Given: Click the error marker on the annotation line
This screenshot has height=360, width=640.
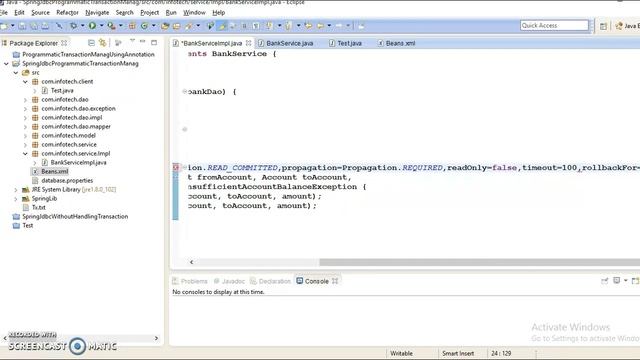Looking at the screenshot, I should 176,167.
